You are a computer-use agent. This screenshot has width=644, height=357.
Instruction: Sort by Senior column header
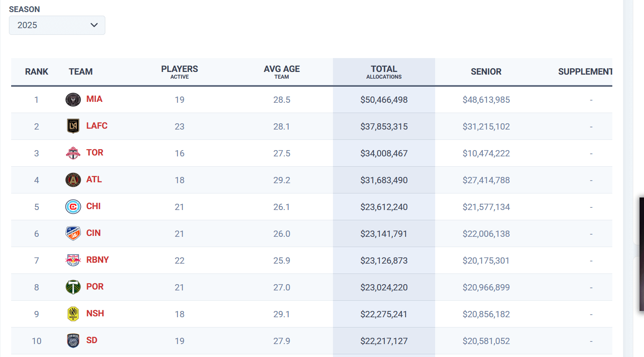[486, 71]
